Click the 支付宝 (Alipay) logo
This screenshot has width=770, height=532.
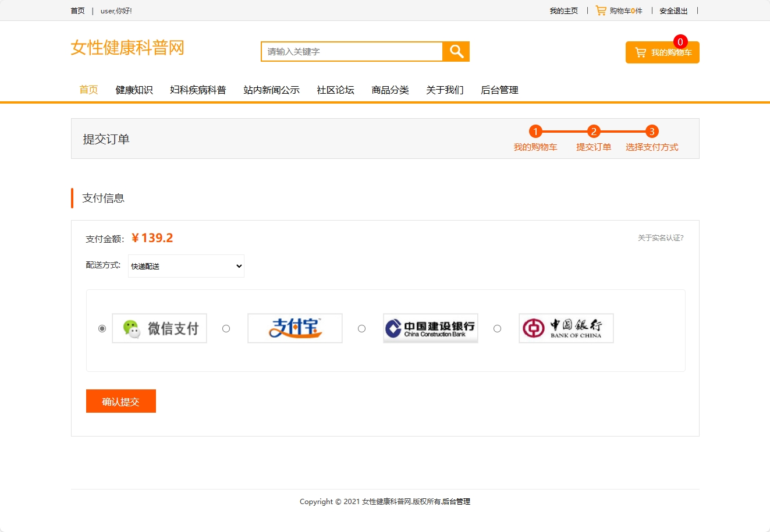click(x=294, y=328)
